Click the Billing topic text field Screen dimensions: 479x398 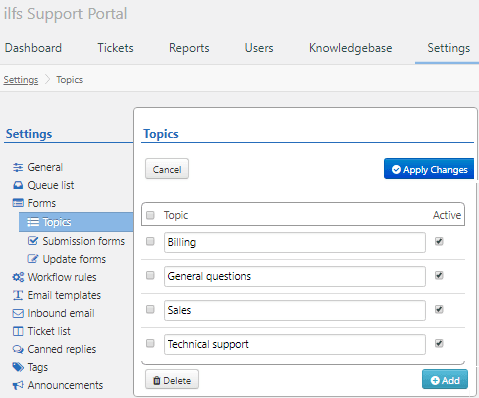295,242
